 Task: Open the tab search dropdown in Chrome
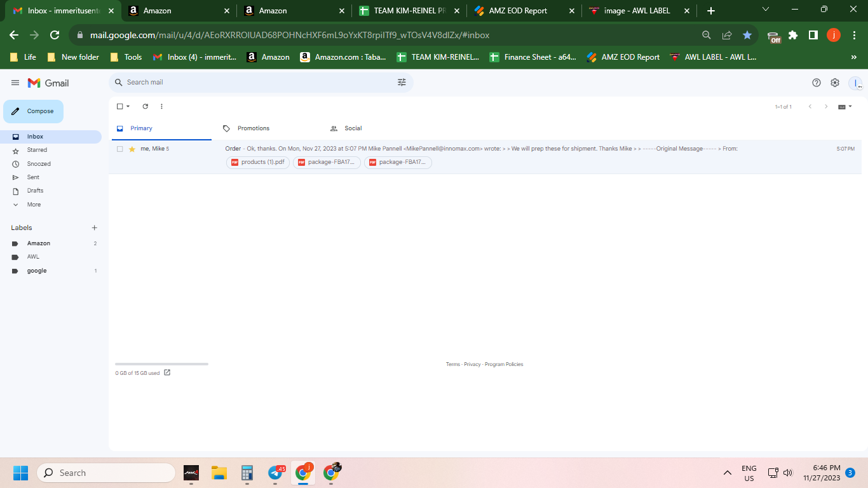tap(766, 10)
